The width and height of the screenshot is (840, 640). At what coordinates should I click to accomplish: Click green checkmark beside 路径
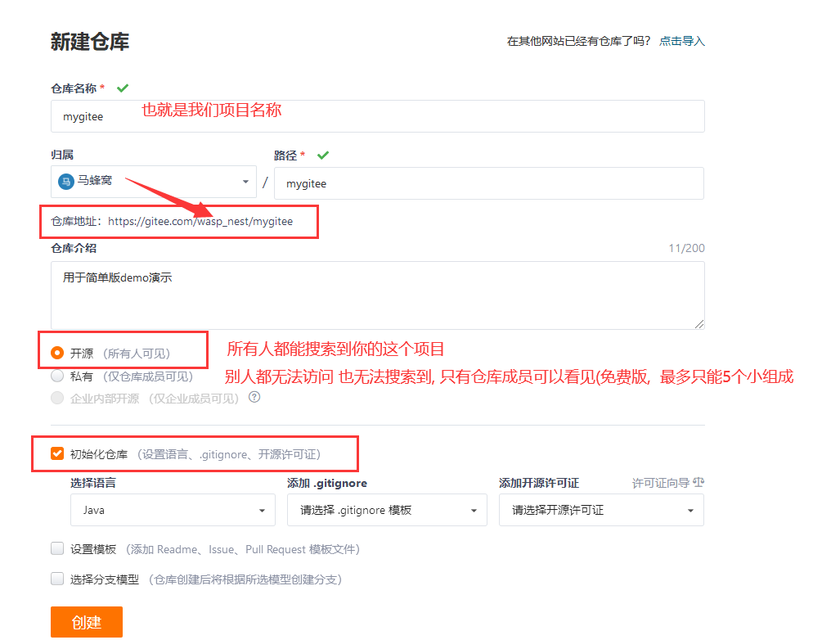pyautogui.click(x=323, y=155)
